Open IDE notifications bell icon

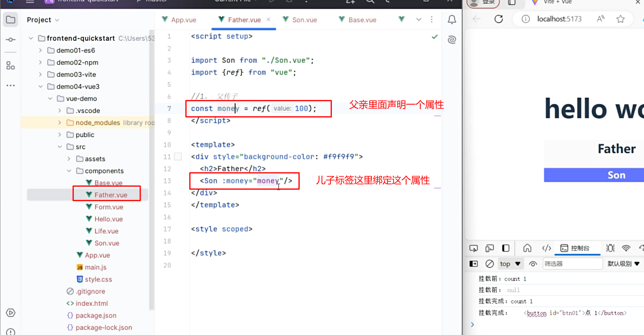(452, 20)
